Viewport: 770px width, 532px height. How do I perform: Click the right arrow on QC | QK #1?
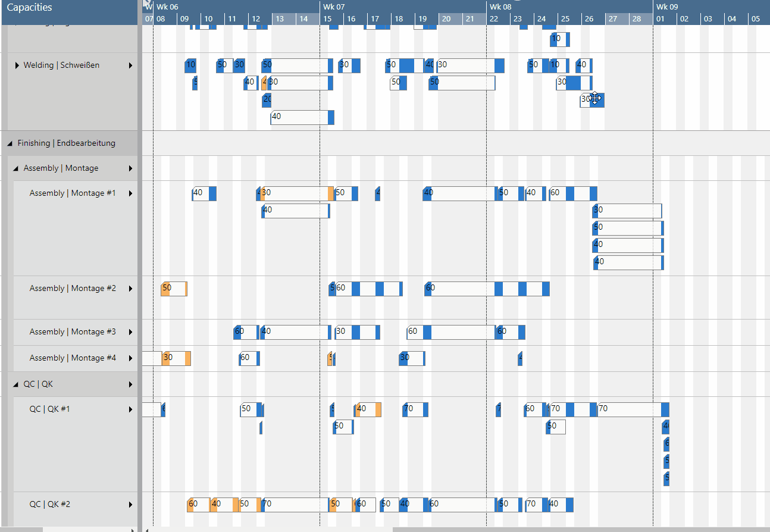(x=130, y=409)
